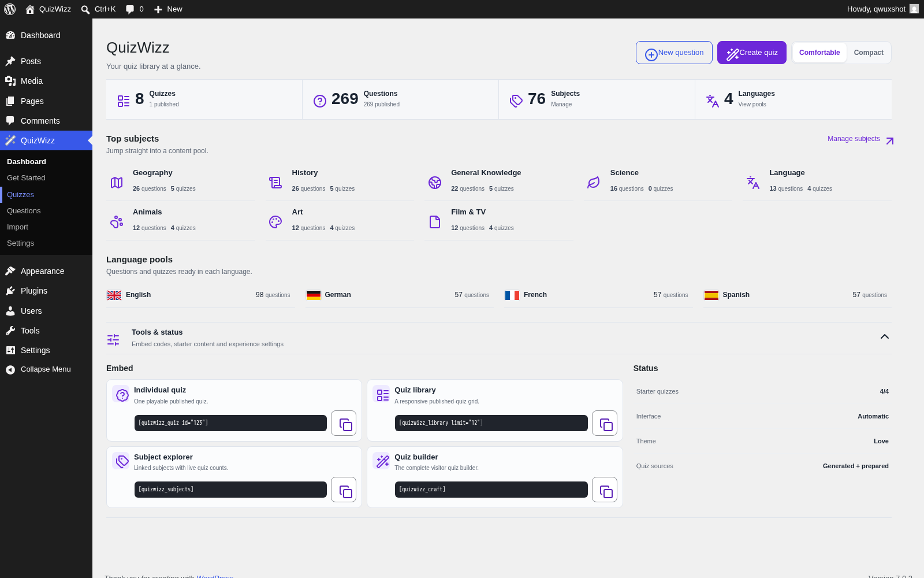Click the Quizzes list stat icon

[124, 101]
